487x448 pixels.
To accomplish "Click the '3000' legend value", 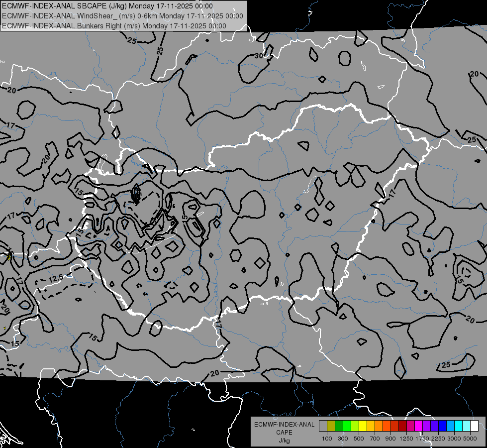I will click(454, 439).
